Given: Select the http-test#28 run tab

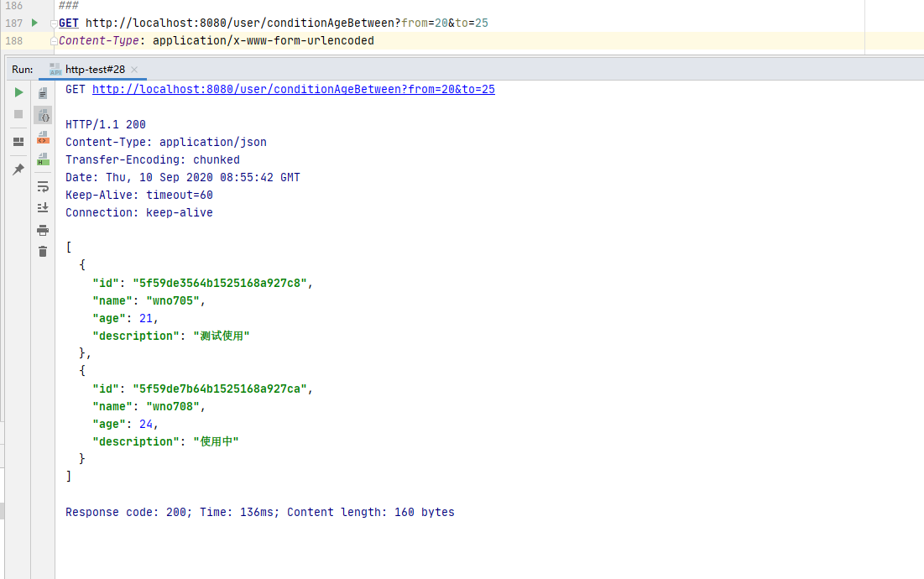Looking at the screenshot, I should point(94,70).
